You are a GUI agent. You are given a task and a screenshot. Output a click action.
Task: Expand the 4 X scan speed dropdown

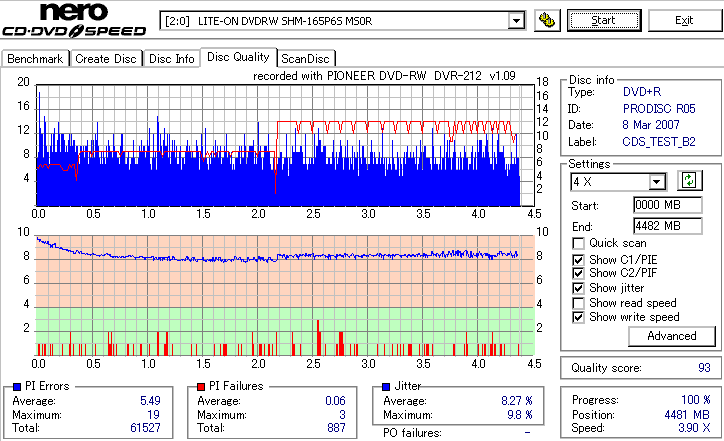tap(656, 182)
